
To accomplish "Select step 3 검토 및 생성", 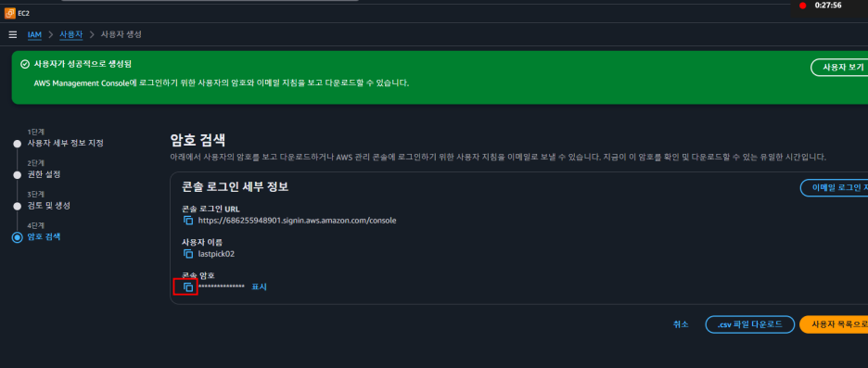I will (x=49, y=206).
